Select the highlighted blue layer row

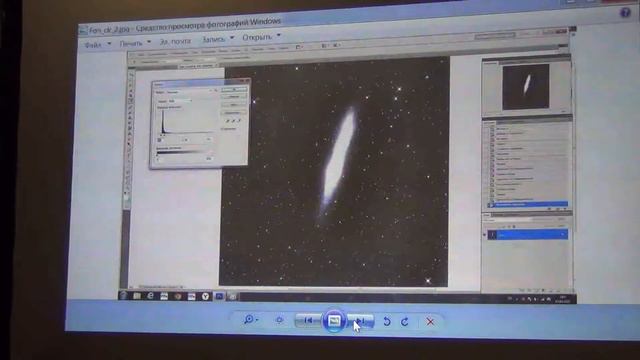coord(527,235)
